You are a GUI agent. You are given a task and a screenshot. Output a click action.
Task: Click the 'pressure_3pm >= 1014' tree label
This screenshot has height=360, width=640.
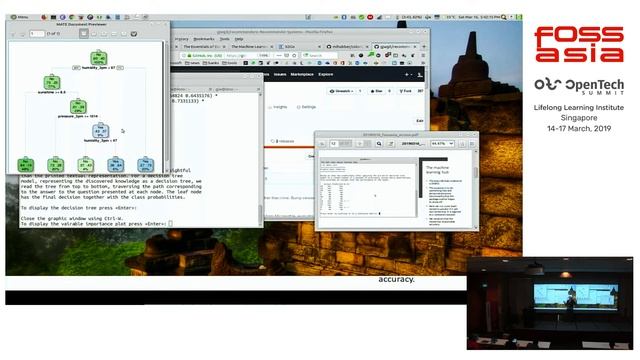(x=78, y=116)
